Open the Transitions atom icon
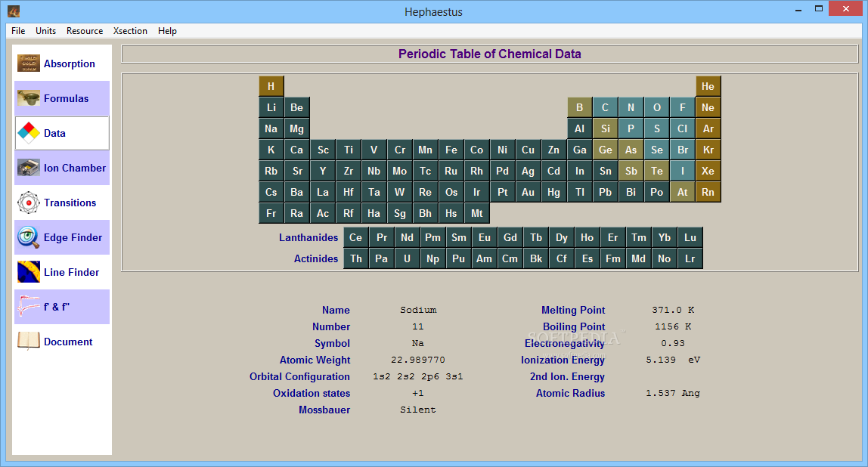This screenshot has height=467, width=868. click(x=28, y=203)
